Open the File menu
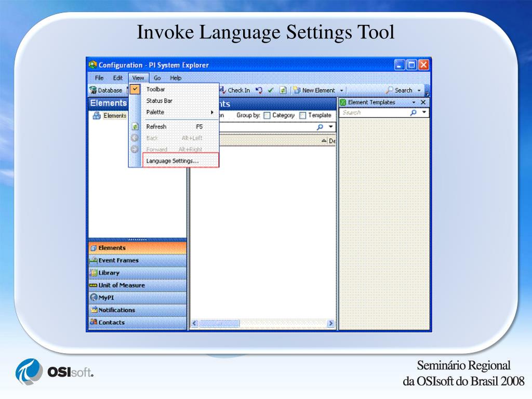The width and height of the screenshot is (532, 399). click(x=99, y=78)
